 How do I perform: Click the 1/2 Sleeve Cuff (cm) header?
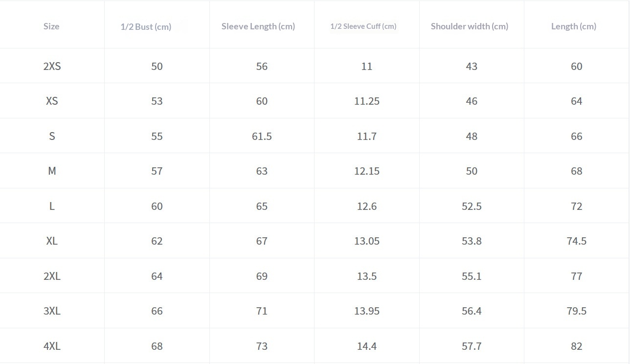point(363,26)
